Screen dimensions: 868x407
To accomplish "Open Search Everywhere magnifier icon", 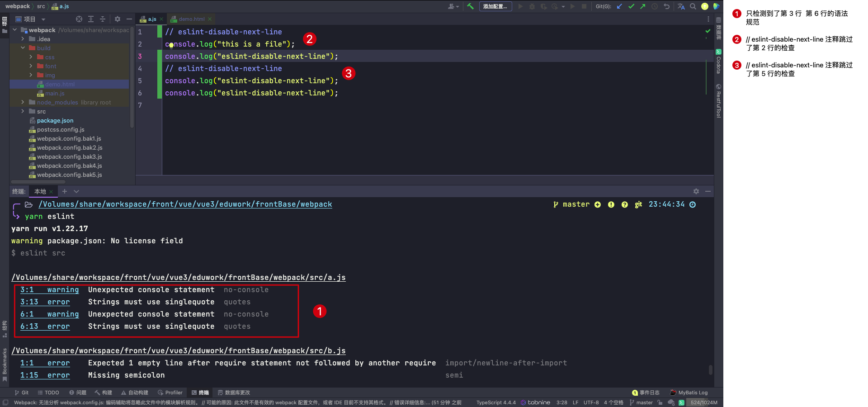I will coord(693,6).
